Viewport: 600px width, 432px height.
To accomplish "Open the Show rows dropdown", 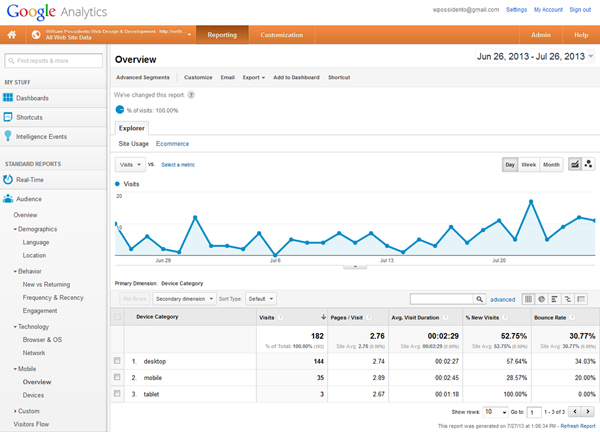I will point(496,412).
